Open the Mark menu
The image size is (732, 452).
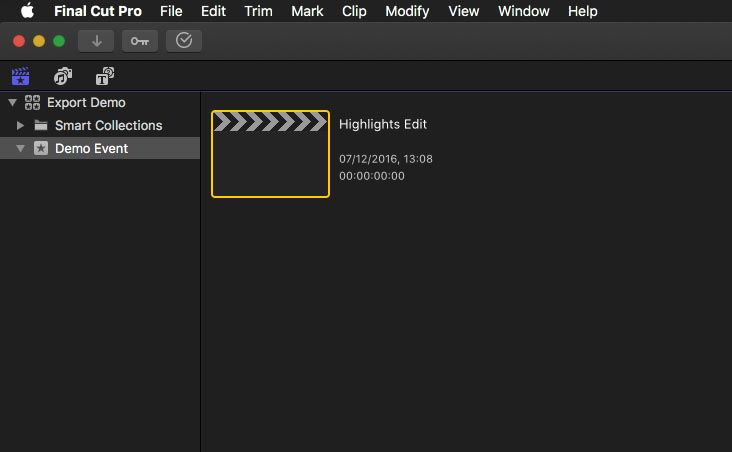pos(307,11)
